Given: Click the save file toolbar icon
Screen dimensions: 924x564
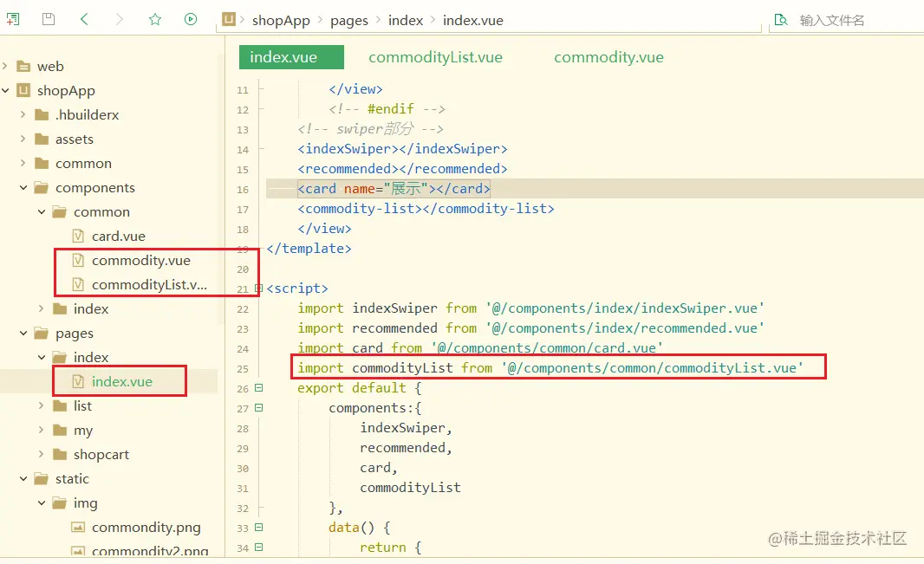Looking at the screenshot, I should pos(49,19).
